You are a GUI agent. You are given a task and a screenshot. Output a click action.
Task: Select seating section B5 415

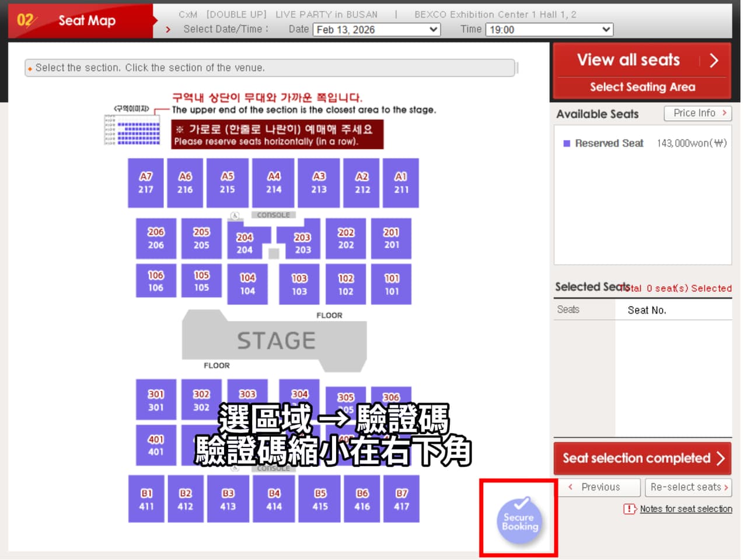pyautogui.click(x=320, y=499)
